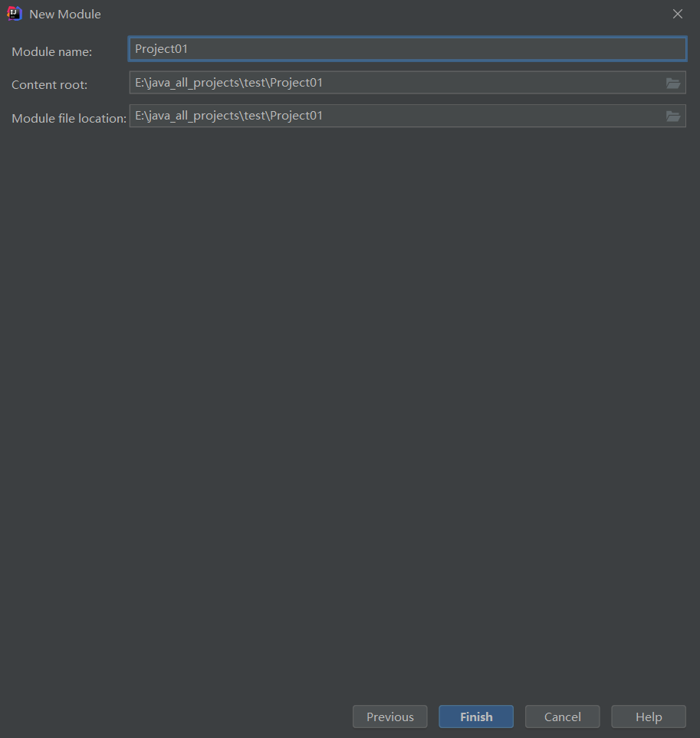This screenshot has height=738, width=700.
Task: Cancel the module creation
Action: click(x=562, y=717)
